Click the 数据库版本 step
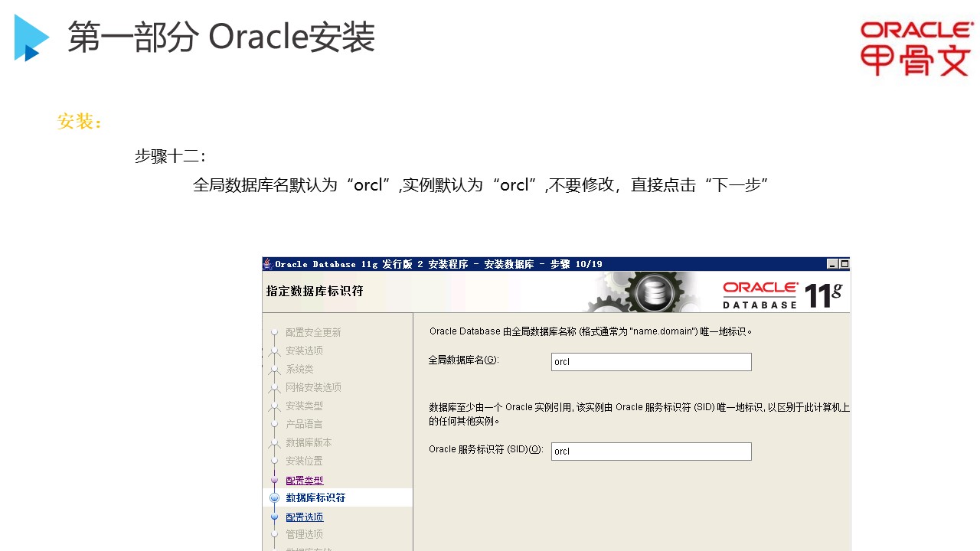This screenshot has height=551, width=980. [x=309, y=442]
